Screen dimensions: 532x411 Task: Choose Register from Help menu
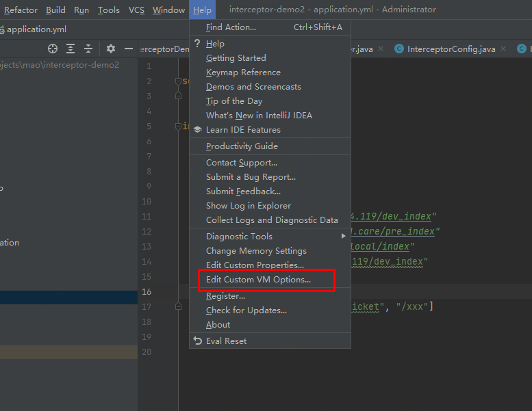click(x=270, y=296)
